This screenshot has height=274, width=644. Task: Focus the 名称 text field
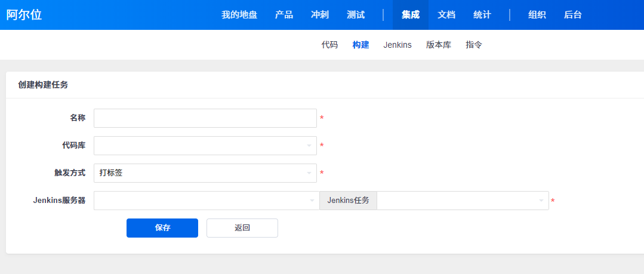205,118
